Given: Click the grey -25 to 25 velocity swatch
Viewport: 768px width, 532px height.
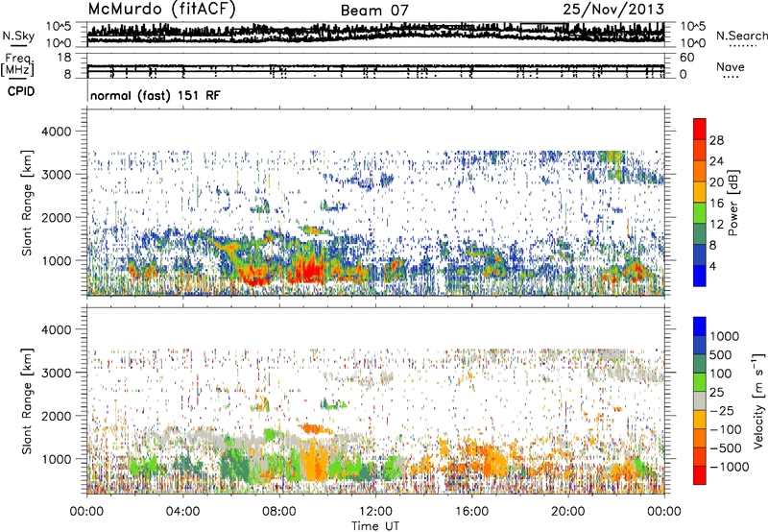Looking at the screenshot, I should point(700,400).
